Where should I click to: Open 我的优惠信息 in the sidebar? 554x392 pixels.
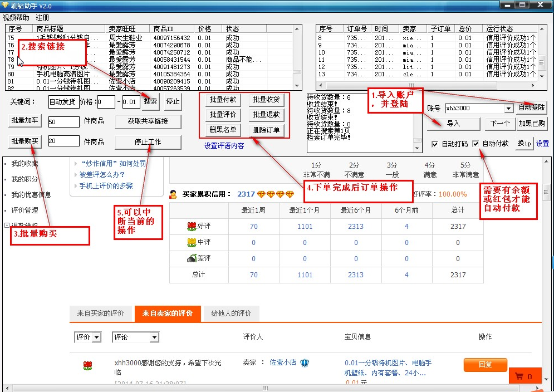(31, 194)
